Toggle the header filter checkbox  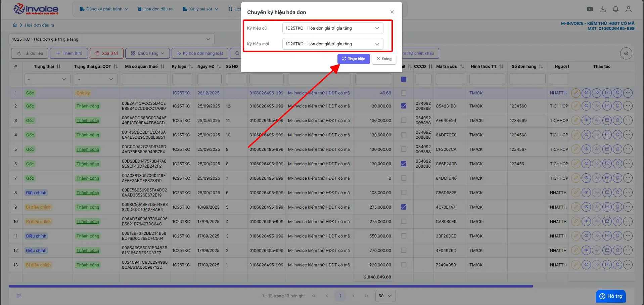coord(404,79)
